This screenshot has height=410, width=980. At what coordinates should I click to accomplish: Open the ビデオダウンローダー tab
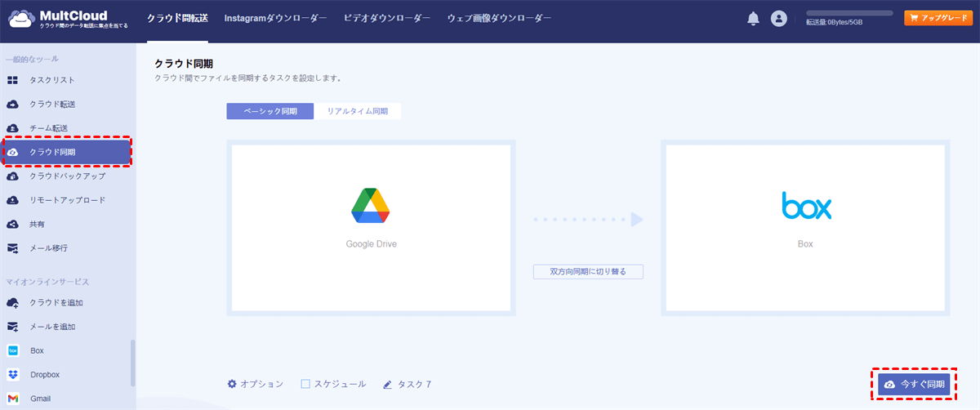coord(387,18)
